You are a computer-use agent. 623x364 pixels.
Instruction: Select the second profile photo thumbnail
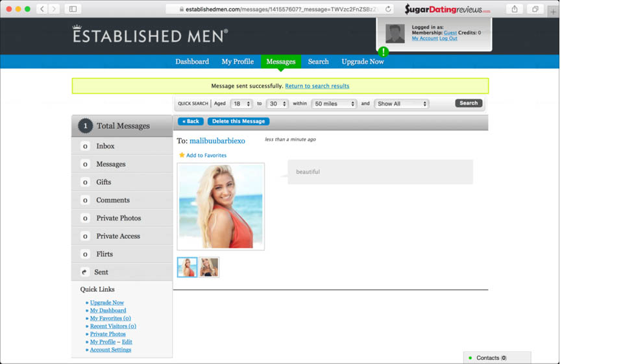pos(209,267)
